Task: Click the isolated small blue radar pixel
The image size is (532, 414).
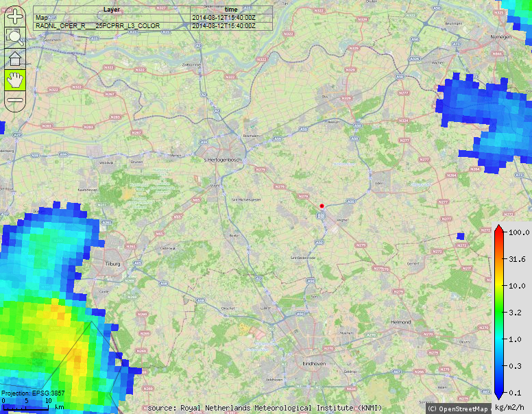Action: click(460, 236)
